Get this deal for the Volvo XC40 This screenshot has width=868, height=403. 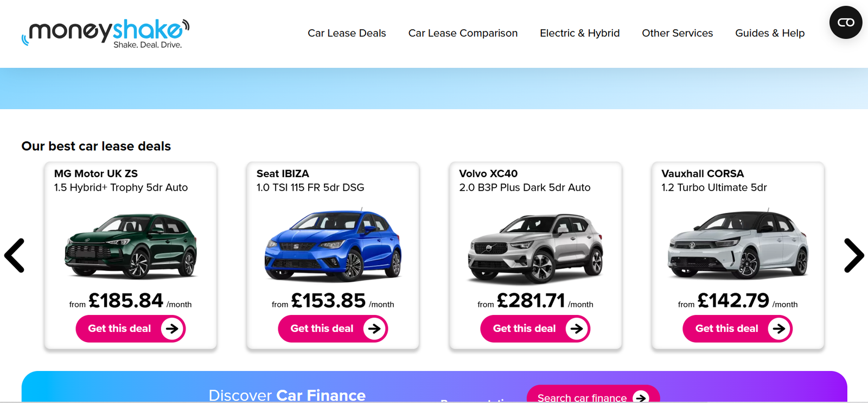pos(535,329)
